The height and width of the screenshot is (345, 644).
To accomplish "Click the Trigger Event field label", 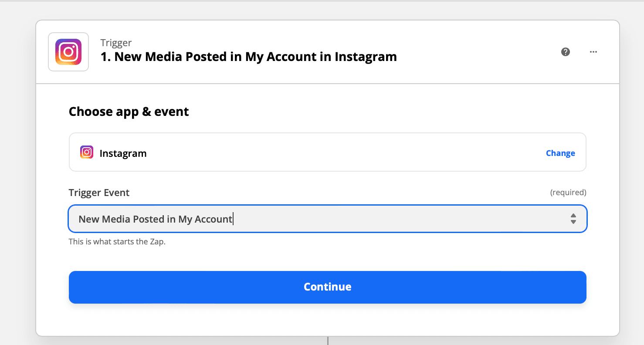I will [99, 193].
